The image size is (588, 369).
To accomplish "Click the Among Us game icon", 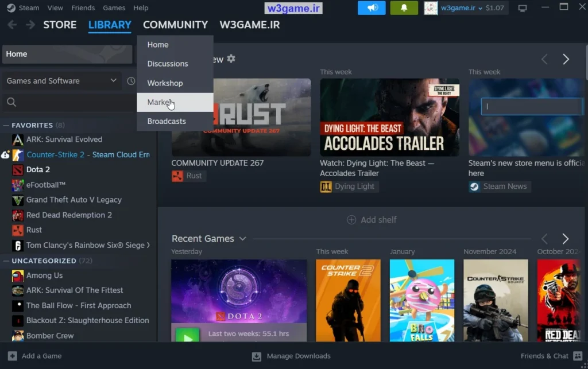I will [18, 275].
